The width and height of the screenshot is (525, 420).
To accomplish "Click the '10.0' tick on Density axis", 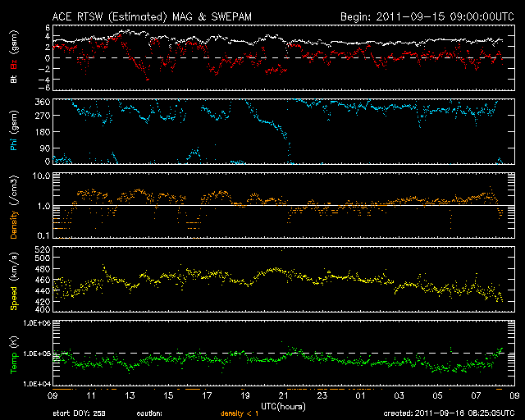I will pos(42,176).
